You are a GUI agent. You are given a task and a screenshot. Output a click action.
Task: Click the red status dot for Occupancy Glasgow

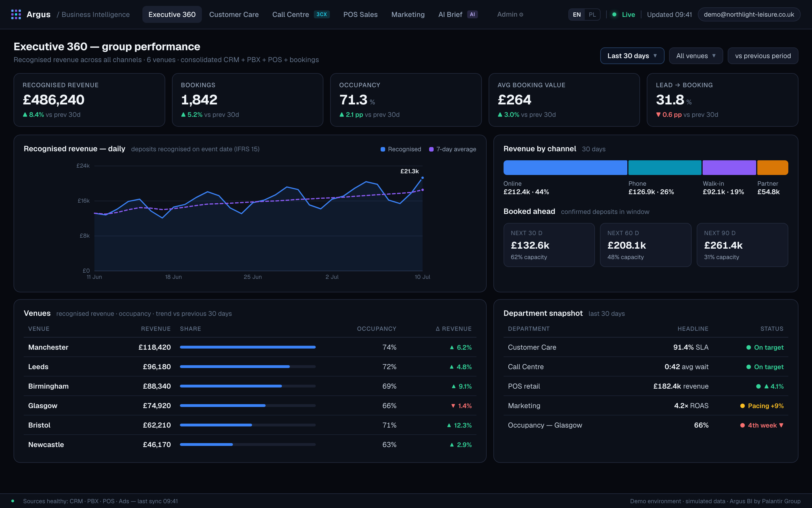[743, 425]
